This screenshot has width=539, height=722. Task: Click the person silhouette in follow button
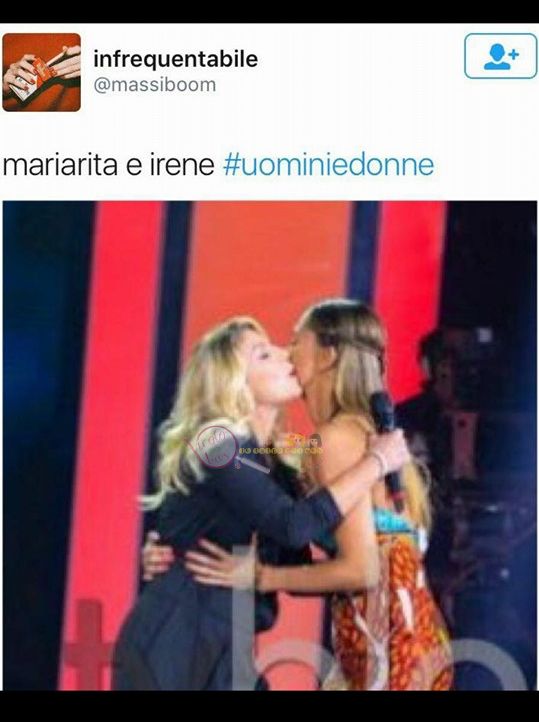[x=497, y=57]
